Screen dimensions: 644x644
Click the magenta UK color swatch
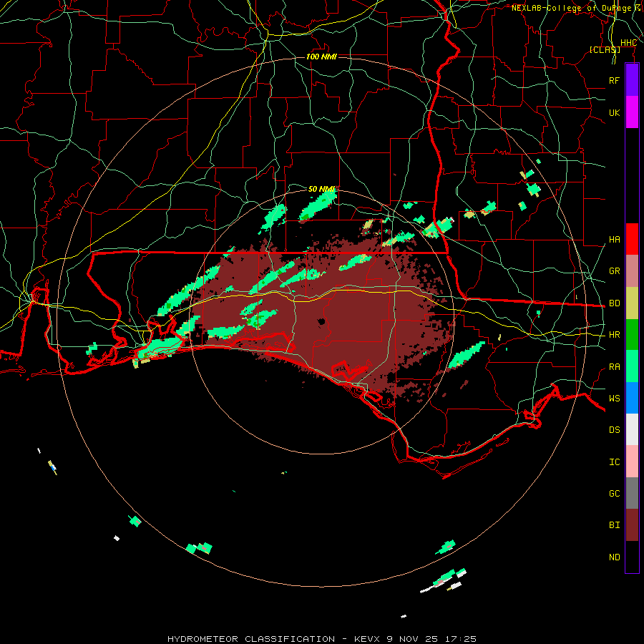coord(632,112)
